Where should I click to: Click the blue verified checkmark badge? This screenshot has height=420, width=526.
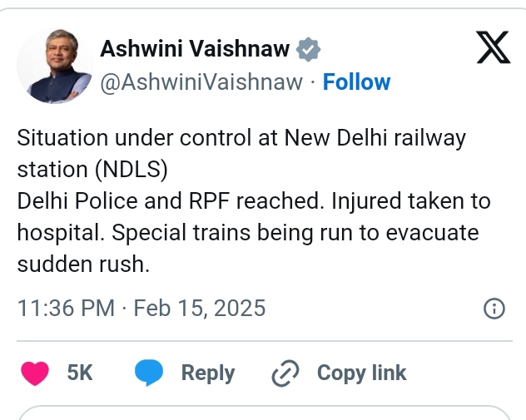[x=308, y=50]
